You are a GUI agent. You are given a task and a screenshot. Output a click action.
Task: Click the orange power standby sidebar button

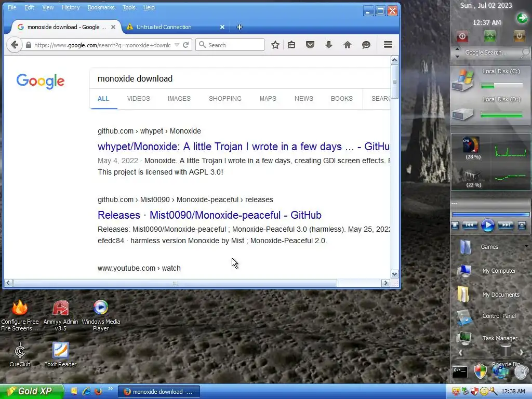point(519,36)
